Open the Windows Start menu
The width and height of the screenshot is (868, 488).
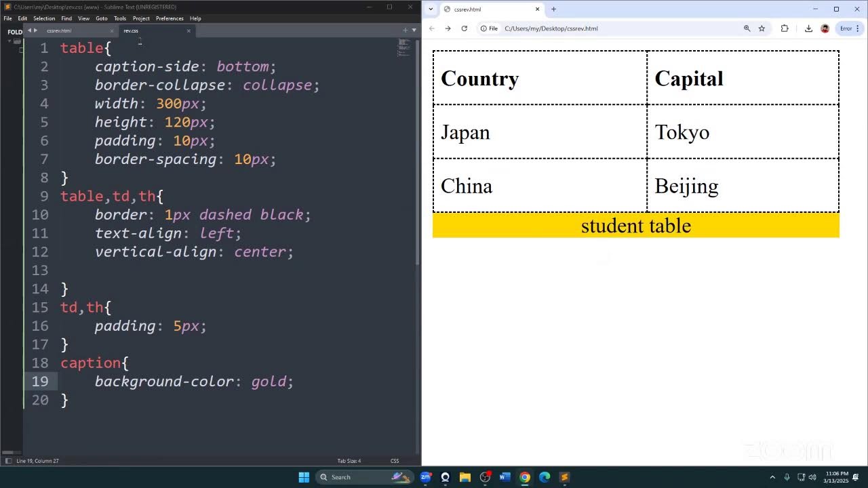[304, 477]
